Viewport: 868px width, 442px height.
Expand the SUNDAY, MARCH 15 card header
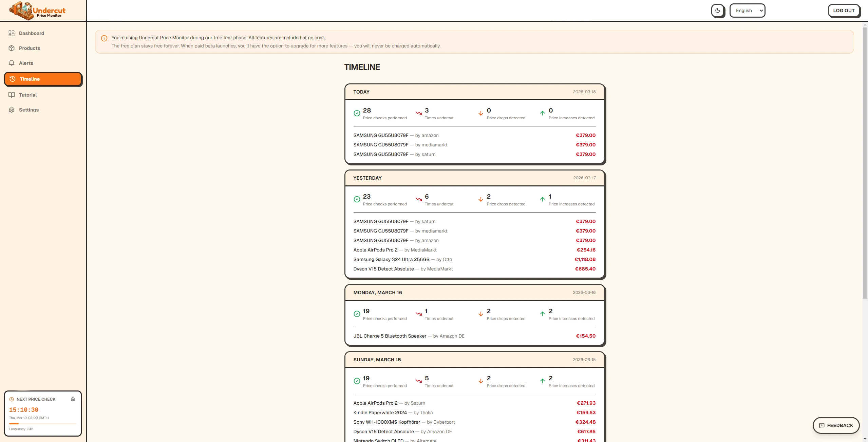(x=474, y=359)
